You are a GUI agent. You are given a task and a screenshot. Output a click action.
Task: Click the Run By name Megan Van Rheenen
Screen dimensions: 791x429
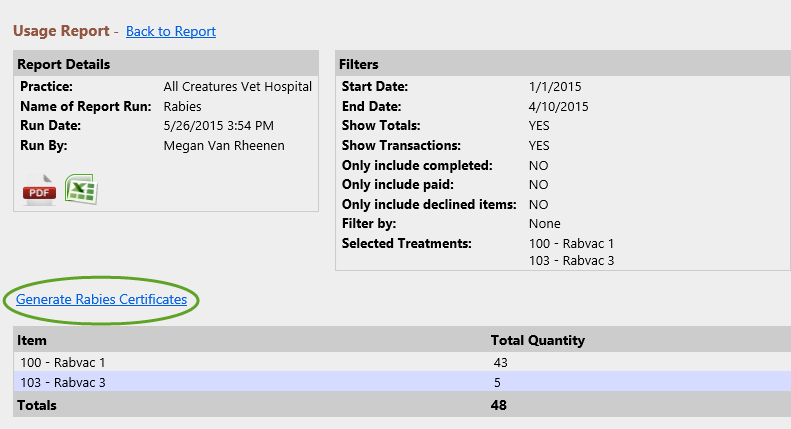[x=224, y=146]
